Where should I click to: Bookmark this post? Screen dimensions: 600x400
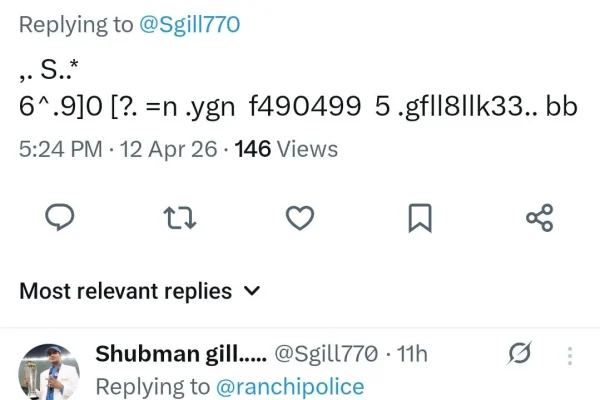(420, 218)
